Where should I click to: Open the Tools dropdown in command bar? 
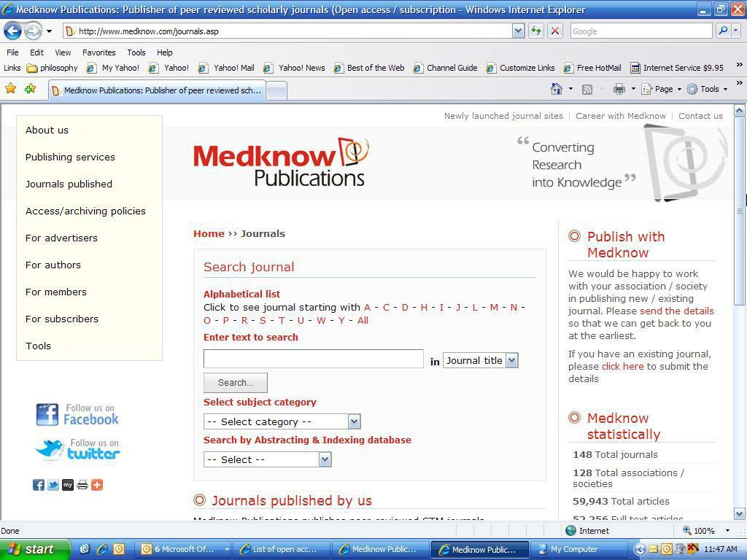click(707, 89)
